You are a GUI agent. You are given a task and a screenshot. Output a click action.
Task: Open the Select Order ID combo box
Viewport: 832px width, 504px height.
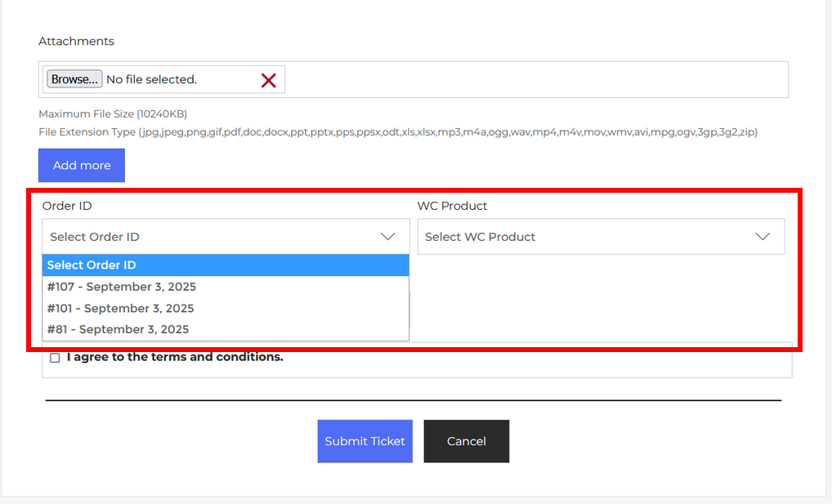coord(212,237)
